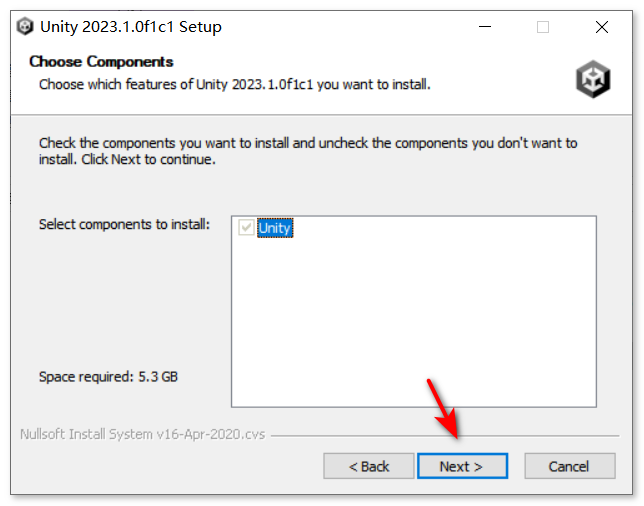The image size is (644, 506).
Task: Click the Next > button
Action: (462, 466)
